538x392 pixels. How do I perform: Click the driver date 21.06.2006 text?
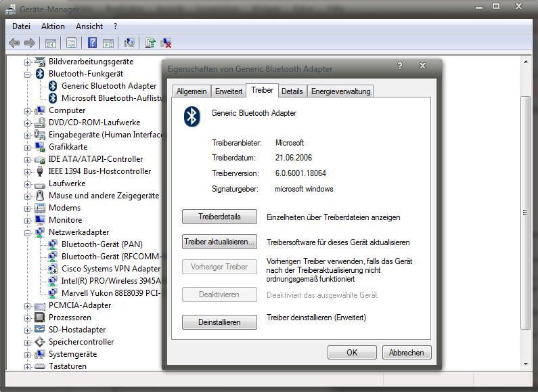(294, 158)
